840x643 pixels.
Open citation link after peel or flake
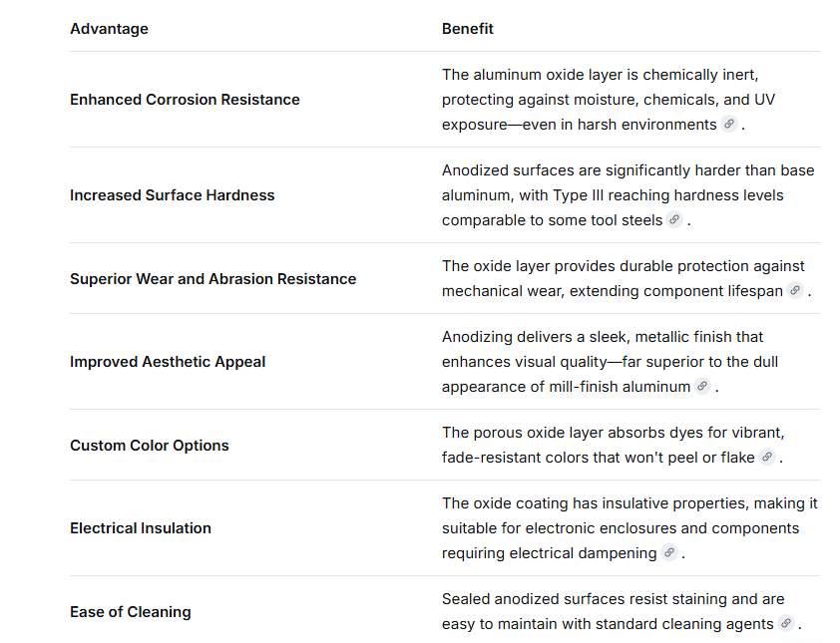pos(767,457)
